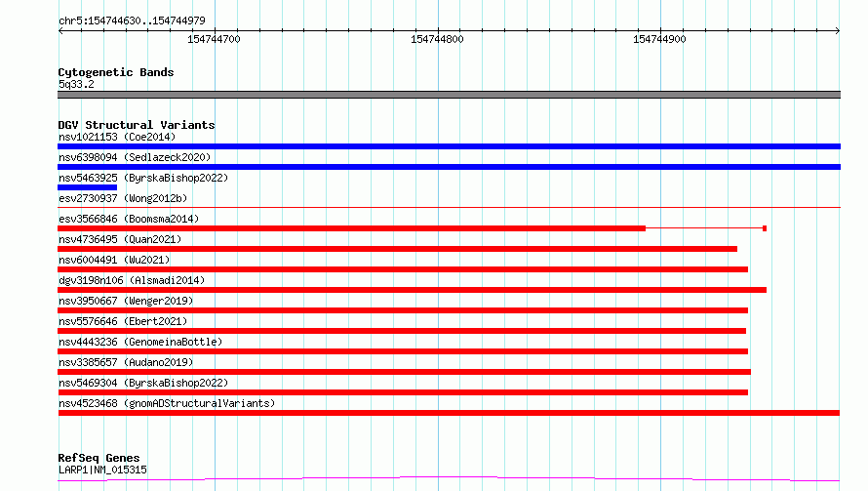Click the red bar for nsv6004491
The image size is (868, 491).
click(403, 269)
